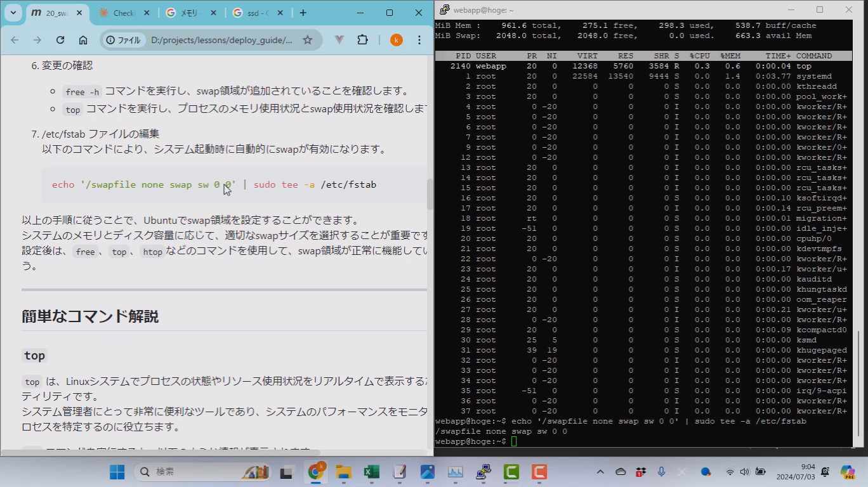This screenshot has width=868, height=487.
Task: Bookmark this page with the star icon
Action: coord(308,40)
